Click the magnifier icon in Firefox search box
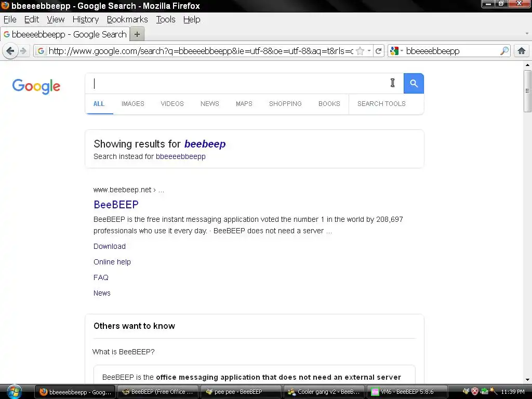532x399 pixels. coord(504,51)
